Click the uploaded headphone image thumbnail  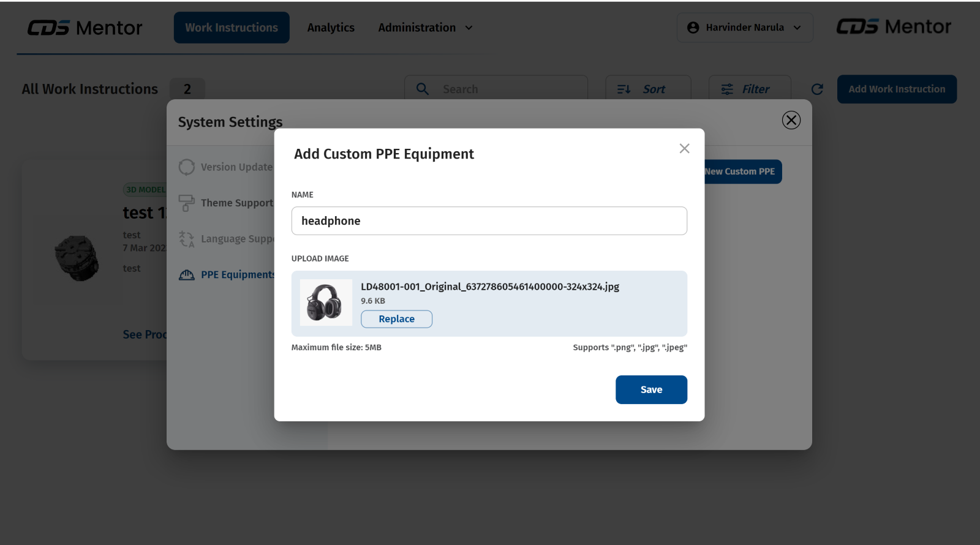pos(325,303)
